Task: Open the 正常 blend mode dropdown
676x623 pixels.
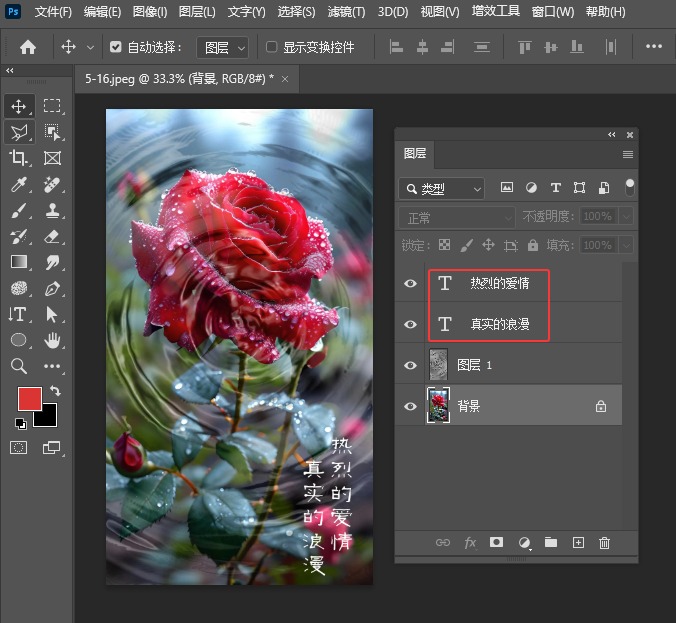Action: click(456, 217)
